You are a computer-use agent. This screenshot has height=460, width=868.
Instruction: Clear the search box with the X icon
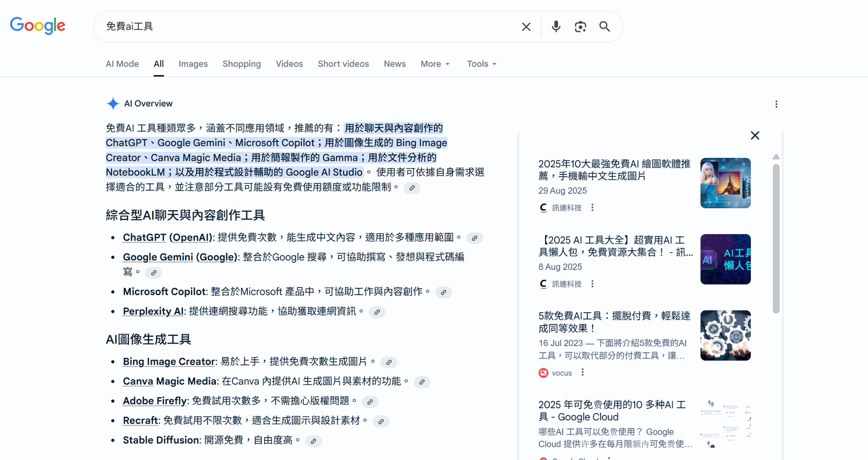526,27
